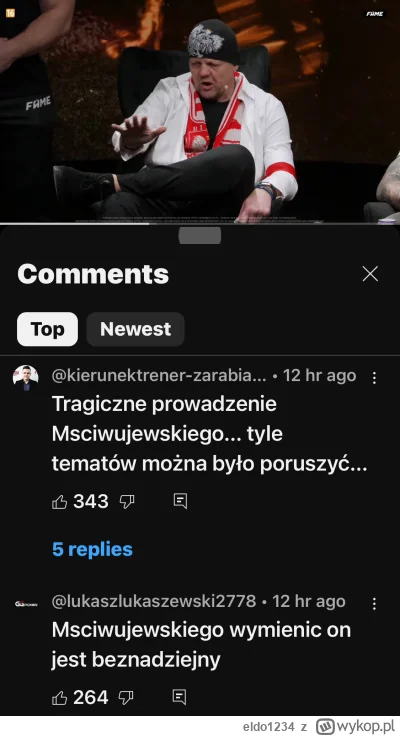
Task: Dislike the kierunektrener comment
Action: (x=127, y=502)
